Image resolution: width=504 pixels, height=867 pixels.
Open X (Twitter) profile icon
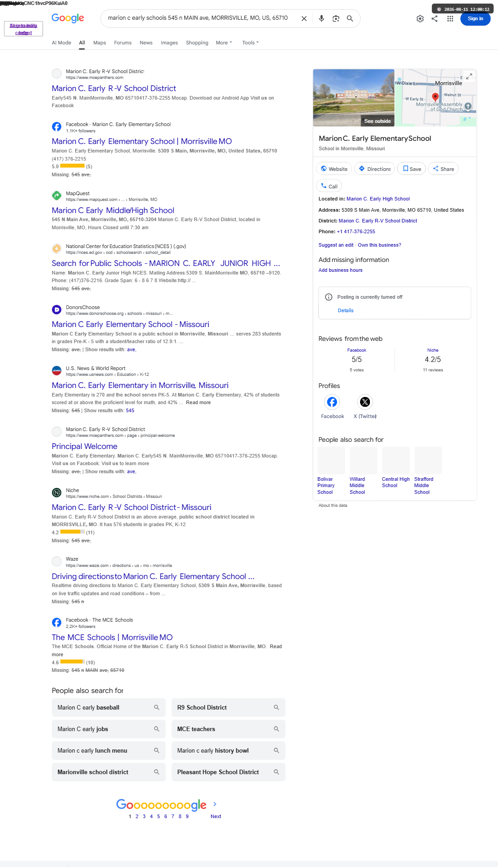tap(365, 402)
